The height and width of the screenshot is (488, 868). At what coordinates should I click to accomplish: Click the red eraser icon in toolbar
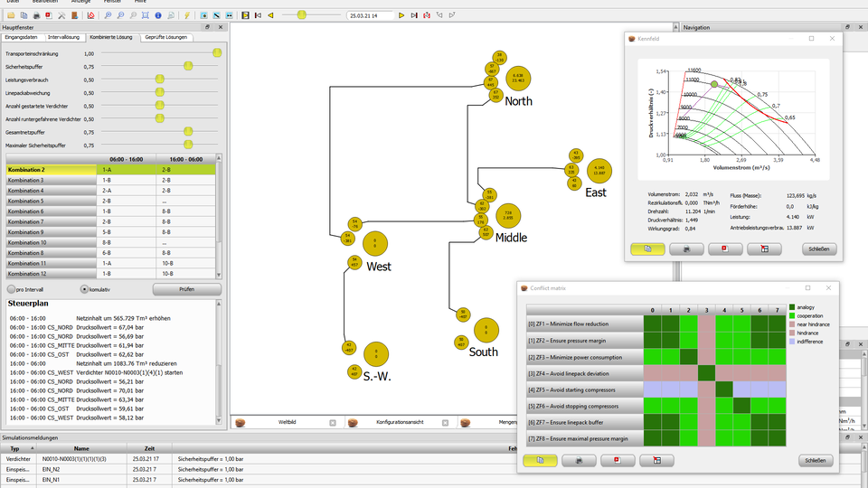(91, 15)
